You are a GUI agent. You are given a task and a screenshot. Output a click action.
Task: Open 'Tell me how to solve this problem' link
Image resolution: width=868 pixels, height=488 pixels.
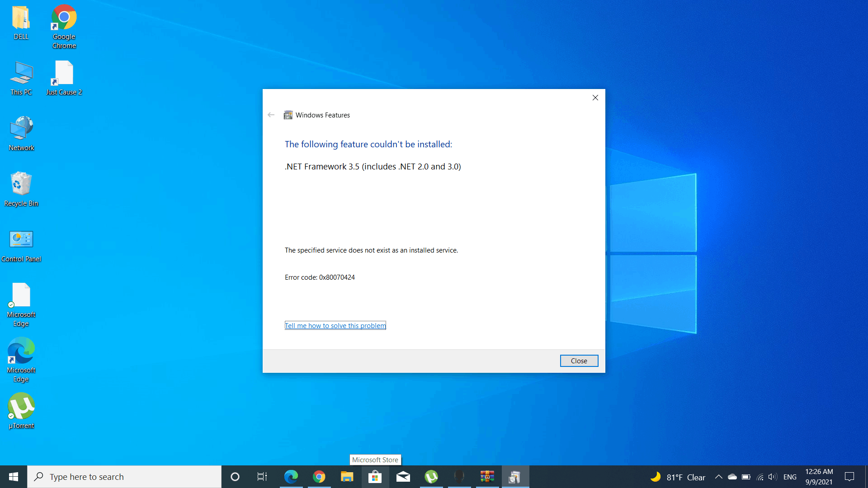pyautogui.click(x=335, y=325)
